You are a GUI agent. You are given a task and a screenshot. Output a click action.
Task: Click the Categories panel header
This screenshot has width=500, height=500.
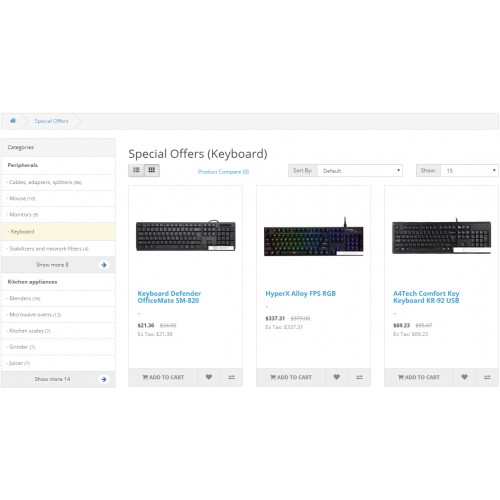tap(58, 147)
